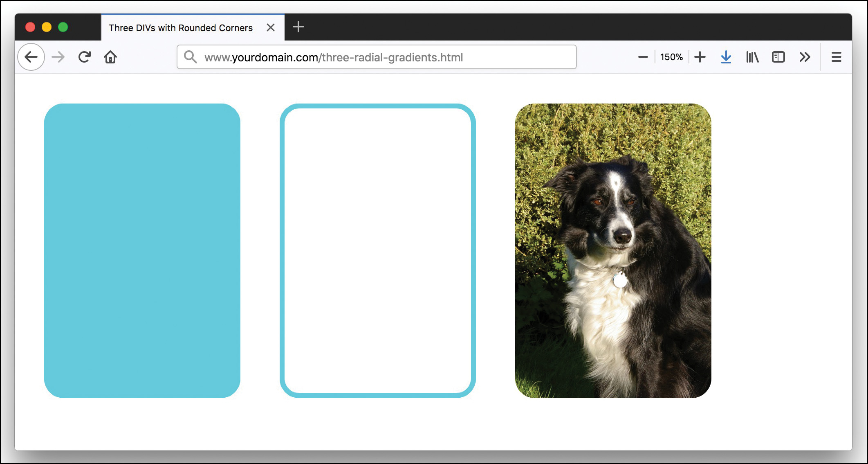Reload the current page
868x464 pixels.
click(x=84, y=57)
